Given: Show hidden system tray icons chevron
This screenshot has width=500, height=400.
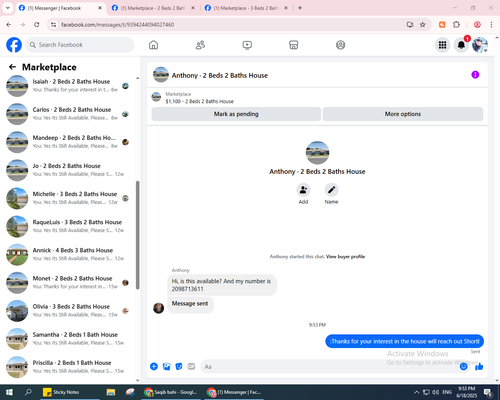Looking at the screenshot, I should [x=416, y=392].
